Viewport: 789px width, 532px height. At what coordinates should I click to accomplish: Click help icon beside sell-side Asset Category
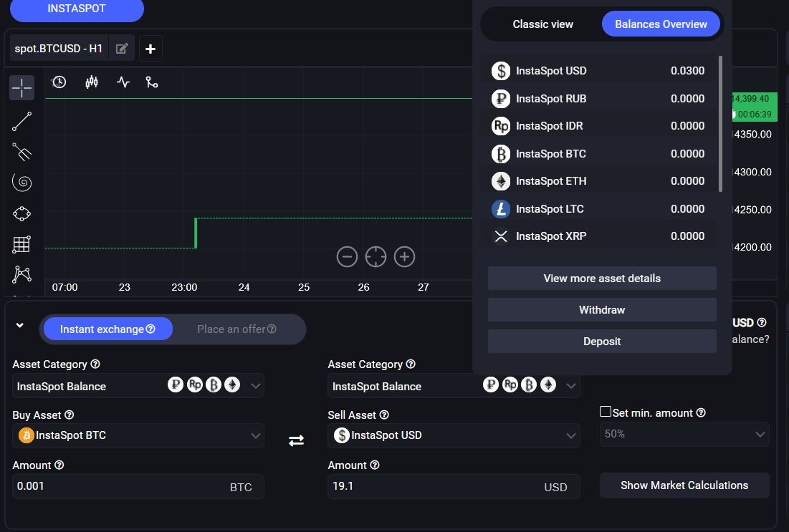(x=411, y=364)
